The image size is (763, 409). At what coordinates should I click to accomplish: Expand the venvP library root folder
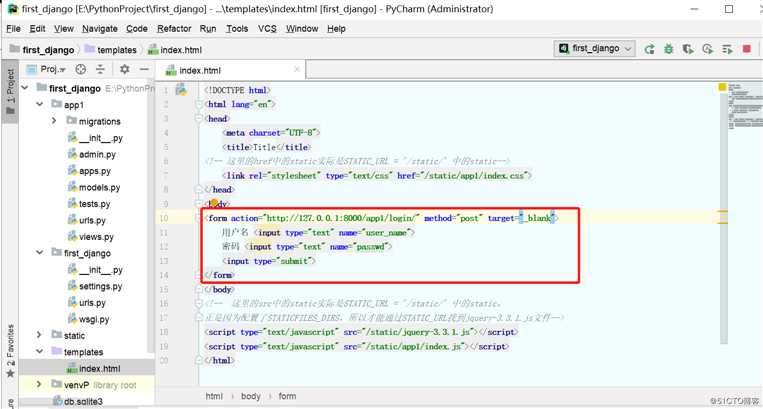point(39,384)
